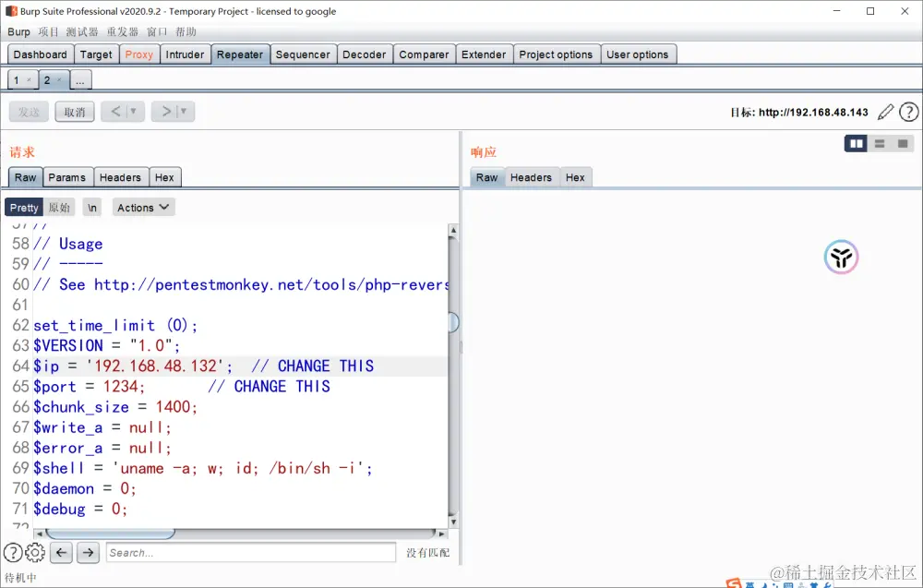Click vertical scrollbar up arrow in request editor
The image size is (923, 588).
point(453,230)
